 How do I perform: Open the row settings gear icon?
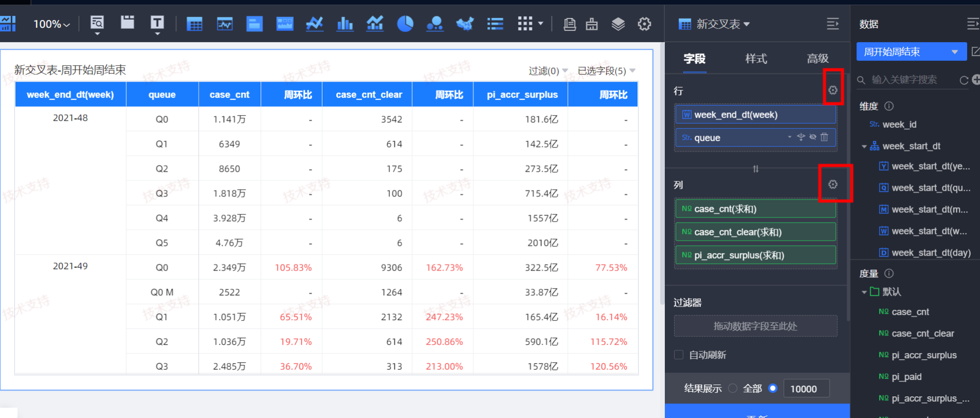coord(833,90)
